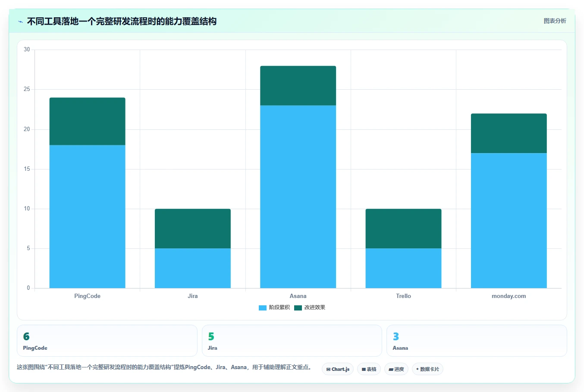Toggle the 阶段累积 legend color box

click(262, 307)
